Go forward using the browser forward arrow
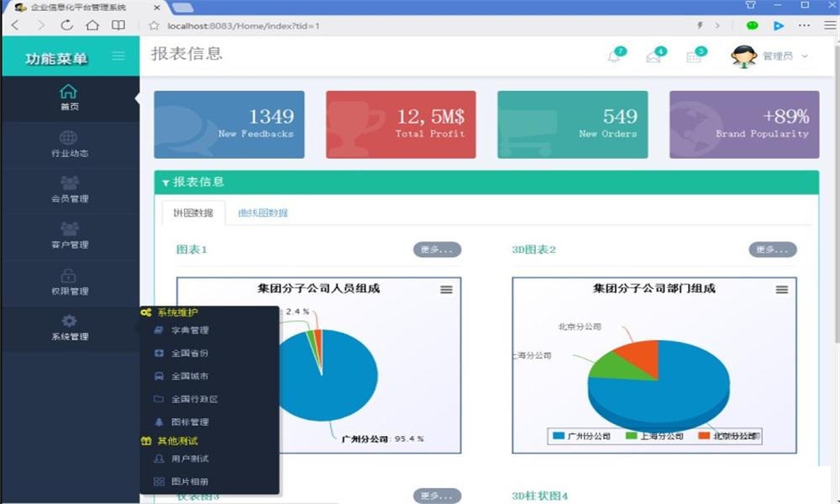The height and width of the screenshot is (504, 840). pos(40,25)
